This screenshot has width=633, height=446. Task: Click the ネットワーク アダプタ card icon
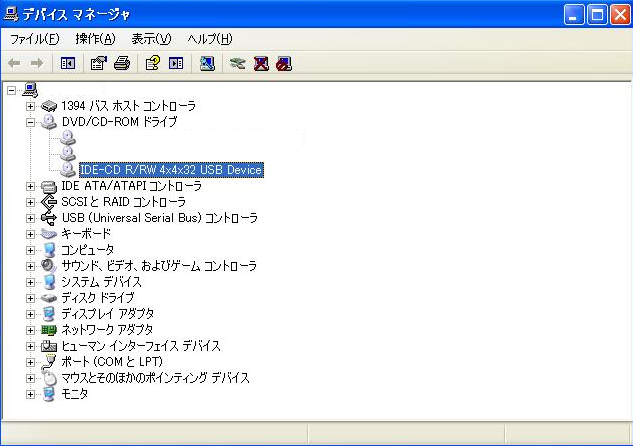pyautogui.click(x=49, y=331)
